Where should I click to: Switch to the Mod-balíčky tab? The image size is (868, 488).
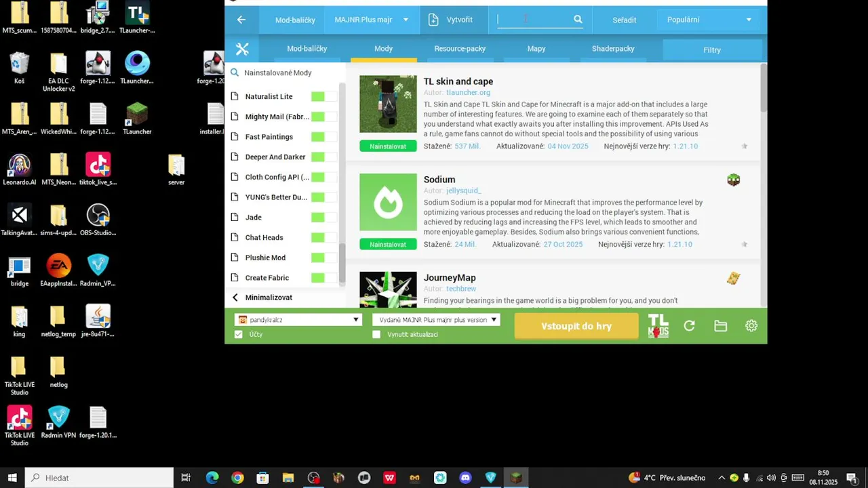click(307, 49)
